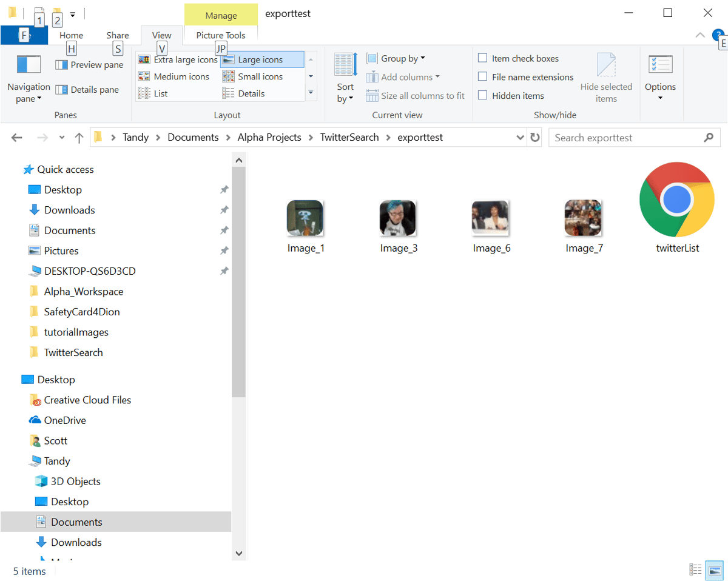Refresh the exporttest folder view
728x581 pixels.
tap(535, 137)
